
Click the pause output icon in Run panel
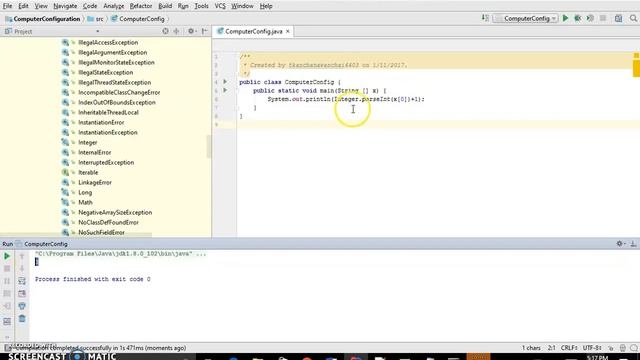tap(7, 281)
